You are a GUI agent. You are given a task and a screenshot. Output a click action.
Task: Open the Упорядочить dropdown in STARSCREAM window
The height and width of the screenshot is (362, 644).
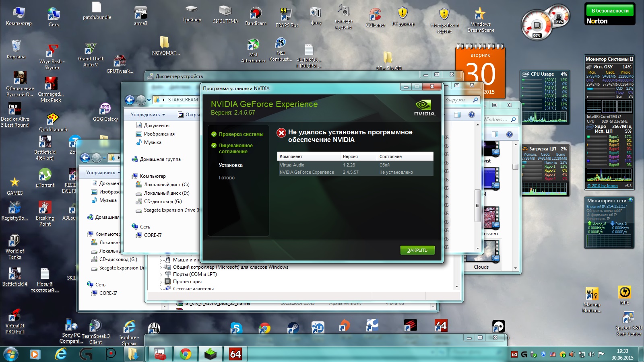click(147, 115)
